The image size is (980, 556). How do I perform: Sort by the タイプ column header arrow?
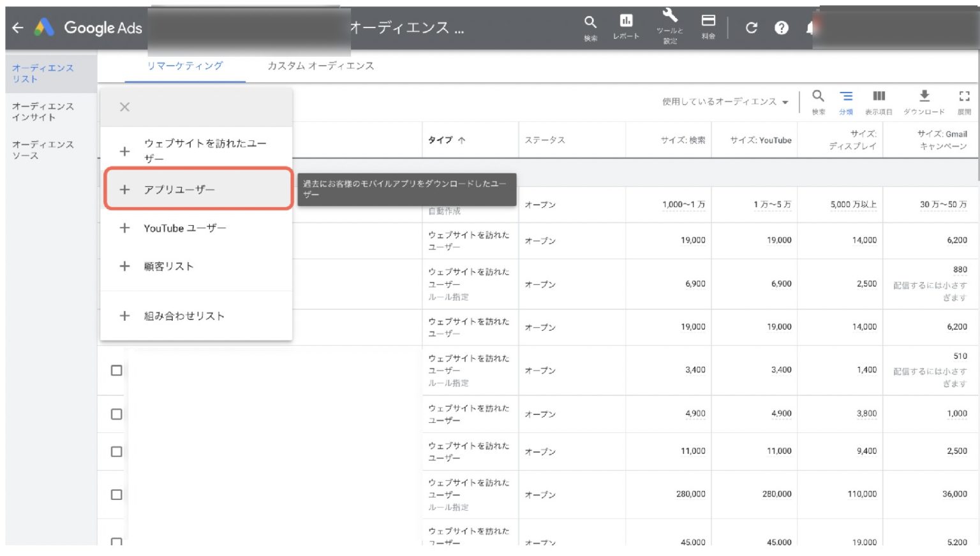(x=461, y=140)
